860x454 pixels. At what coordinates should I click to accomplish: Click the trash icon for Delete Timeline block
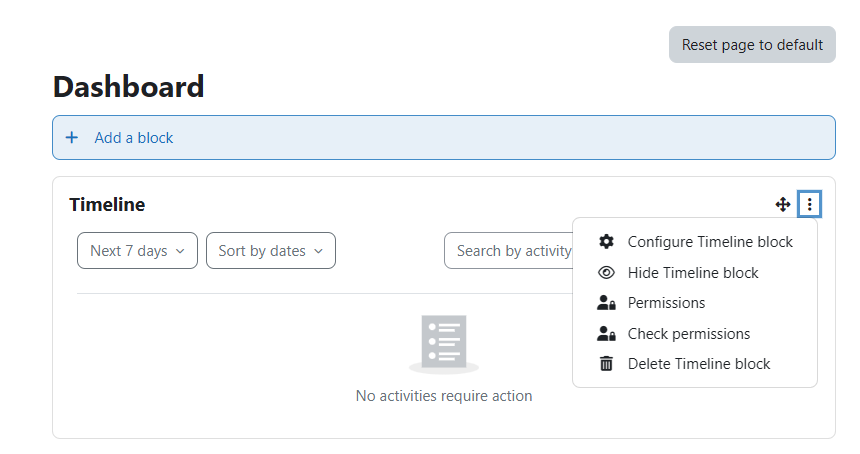606,364
